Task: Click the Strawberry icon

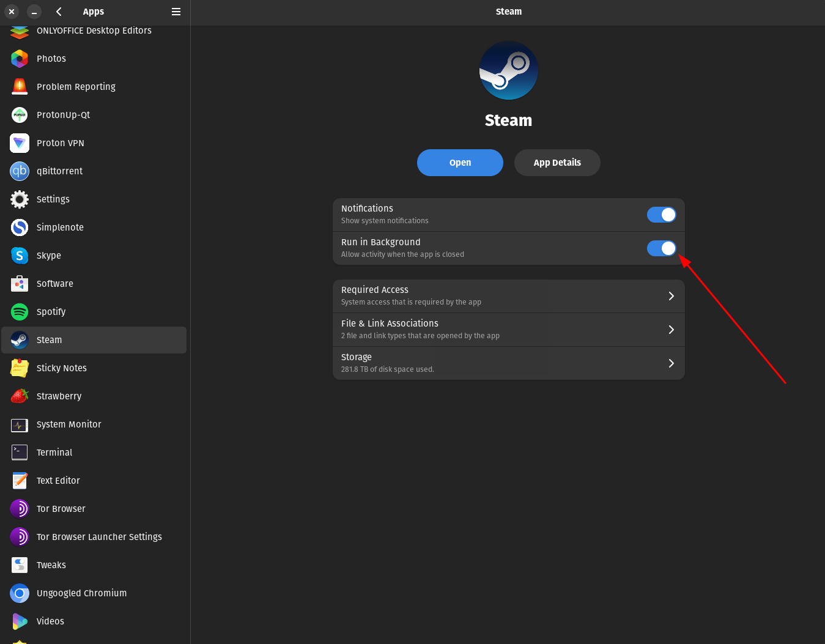Action: coord(20,396)
